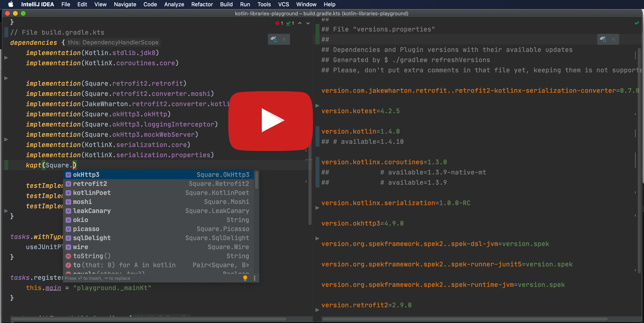644x323 pixels.
Task: Open the three-dots menu in the completion popup
Action: pyautogui.click(x=254, y=278)
